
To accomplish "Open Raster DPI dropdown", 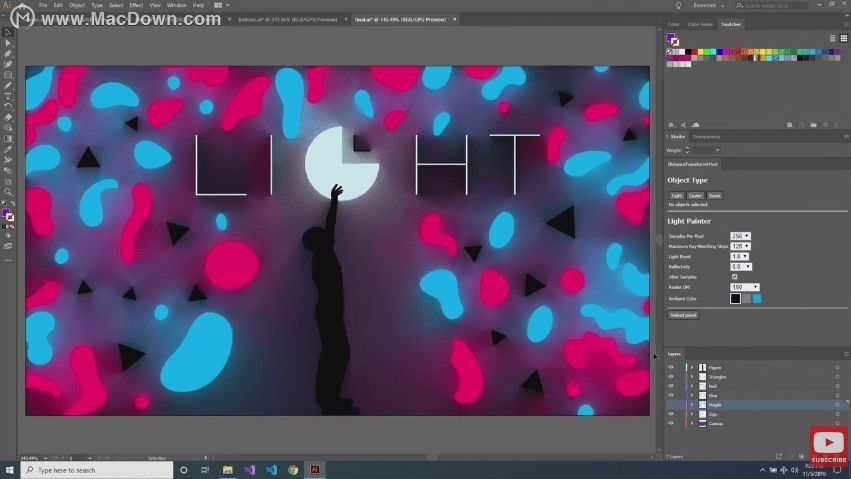I will tap(745, 288).
